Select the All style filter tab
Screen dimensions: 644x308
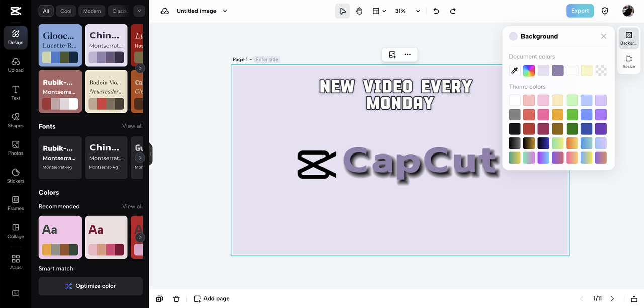point(46,11)
